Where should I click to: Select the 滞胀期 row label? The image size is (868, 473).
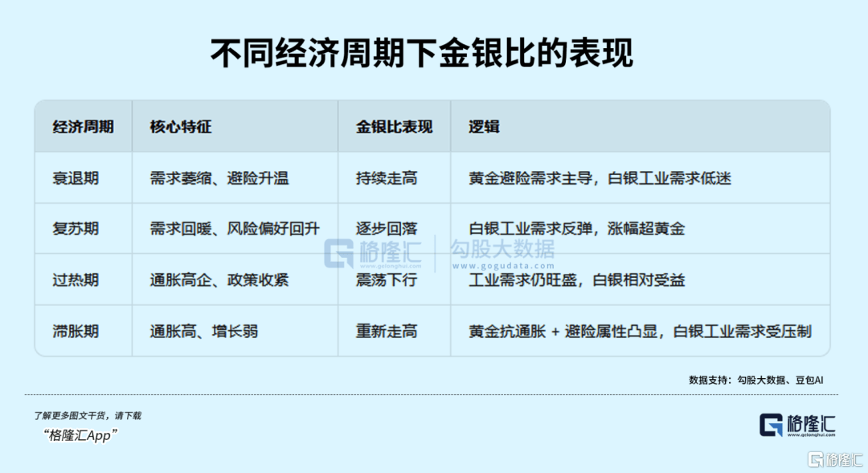point(76,331)
